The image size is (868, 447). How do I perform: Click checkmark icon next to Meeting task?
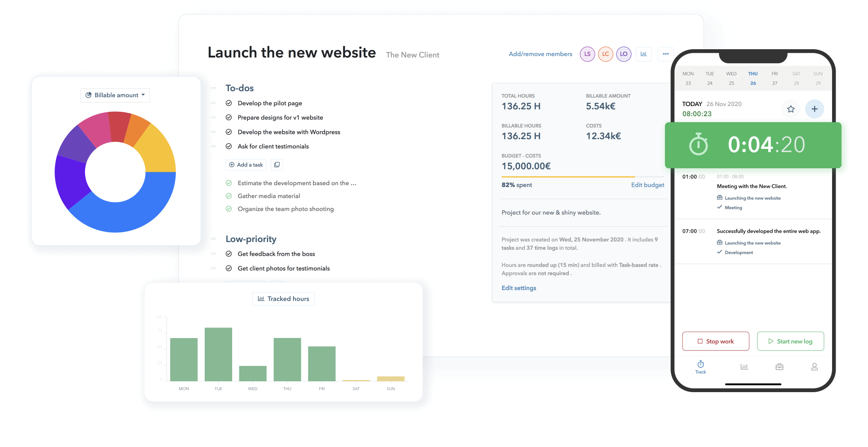click(719, 207)
